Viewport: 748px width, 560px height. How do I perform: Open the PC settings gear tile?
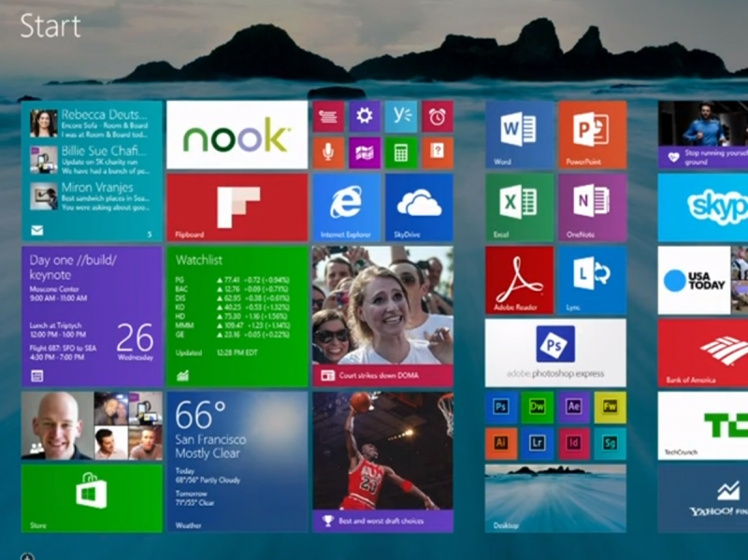tap(365, 117)
